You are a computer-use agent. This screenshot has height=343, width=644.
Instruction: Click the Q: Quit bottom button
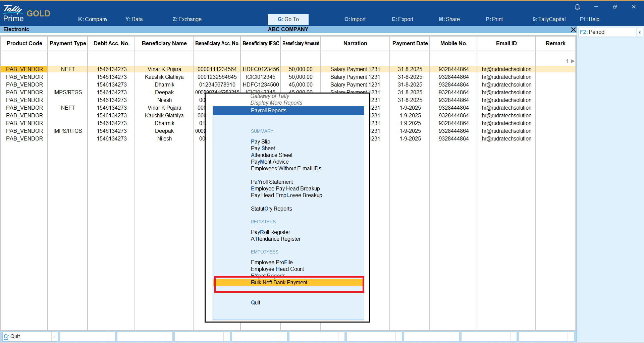click(x=12, y=337)
